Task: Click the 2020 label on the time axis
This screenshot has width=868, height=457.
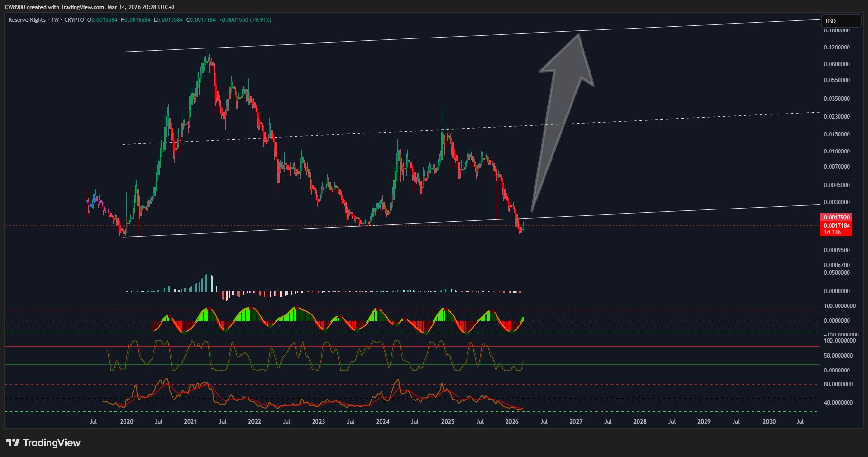Action: pyautogui.click(x=126, y=422)
